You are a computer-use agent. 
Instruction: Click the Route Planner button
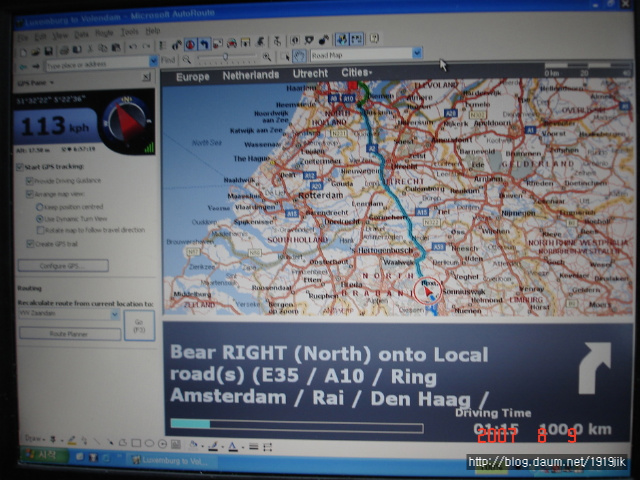69,334
